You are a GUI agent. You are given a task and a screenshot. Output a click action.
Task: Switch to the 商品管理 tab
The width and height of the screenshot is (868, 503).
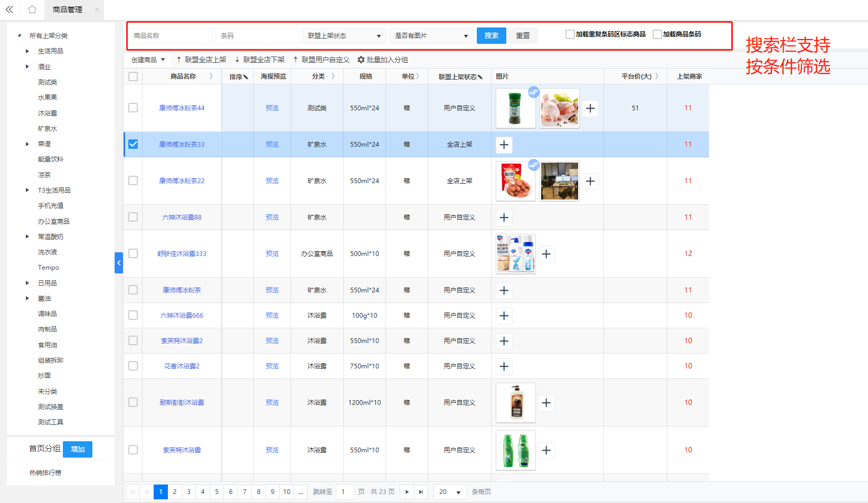pyautogui.click(x=68, y=10)
